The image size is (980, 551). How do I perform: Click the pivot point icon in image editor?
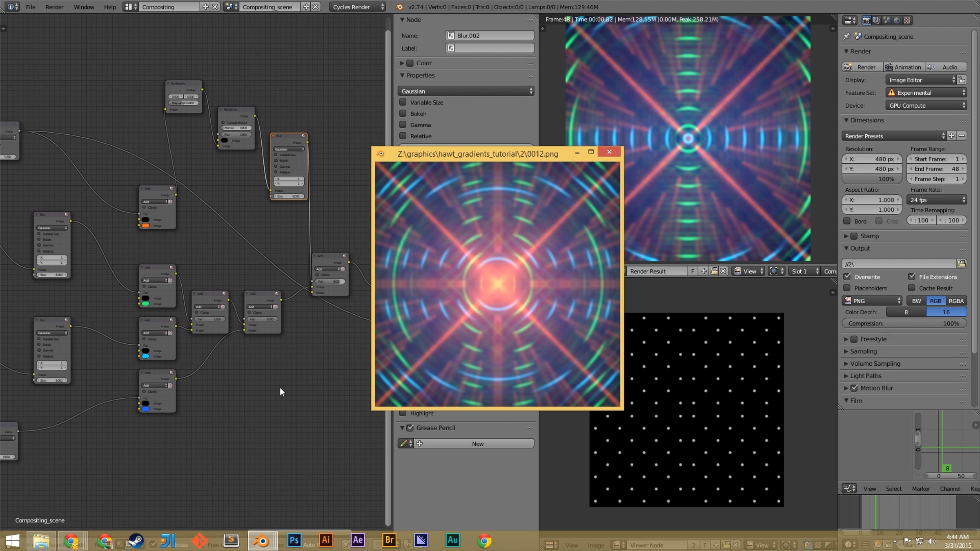[776, 271]
